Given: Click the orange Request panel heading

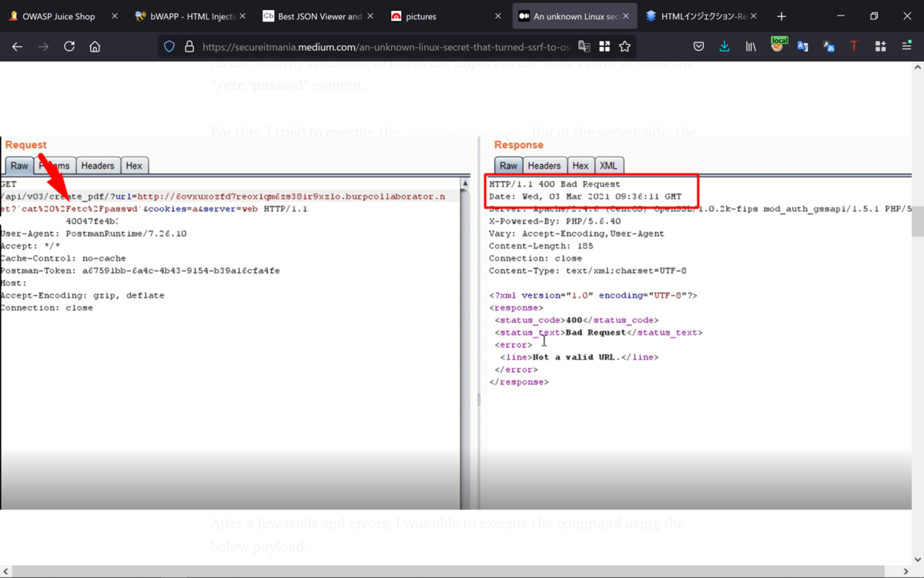Looking at the screenshot, I should (x=25, y=145).
